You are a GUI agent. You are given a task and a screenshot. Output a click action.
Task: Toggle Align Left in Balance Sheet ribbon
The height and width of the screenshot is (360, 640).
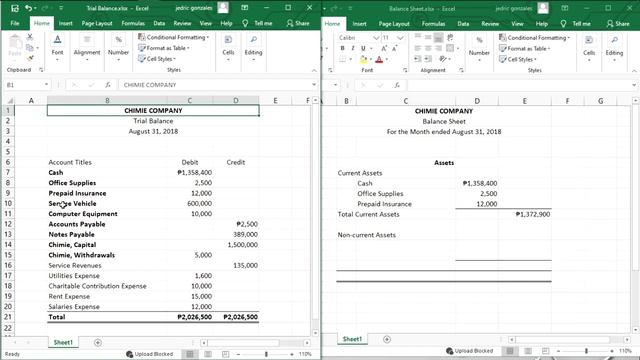[418, 48]
